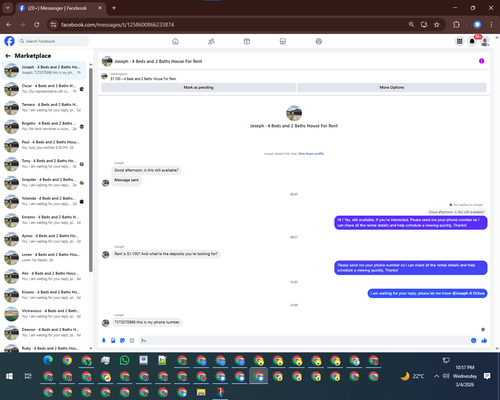Open File Explorer from the taskbar
500x400 pixels.
(201, 392)
